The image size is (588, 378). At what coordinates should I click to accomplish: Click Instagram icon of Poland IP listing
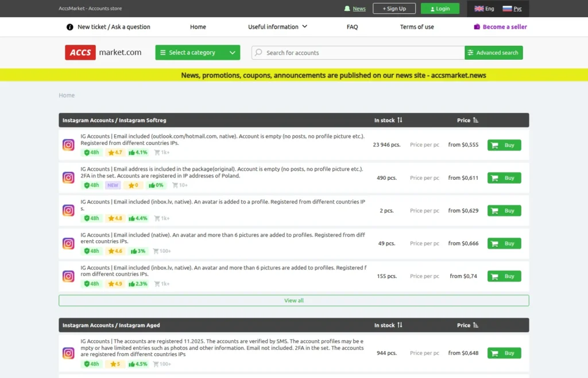(x=68, y=178)
